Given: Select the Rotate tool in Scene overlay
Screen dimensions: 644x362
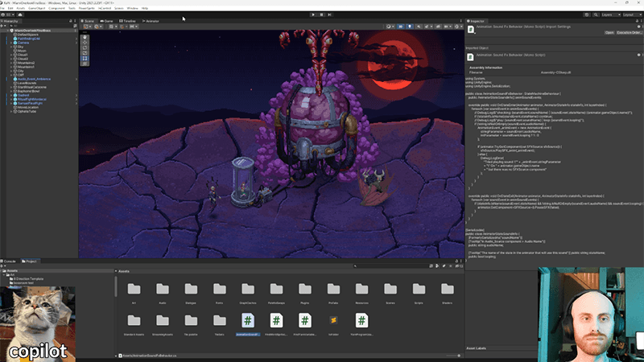Looking at the screenshot, I should [85, 48].
